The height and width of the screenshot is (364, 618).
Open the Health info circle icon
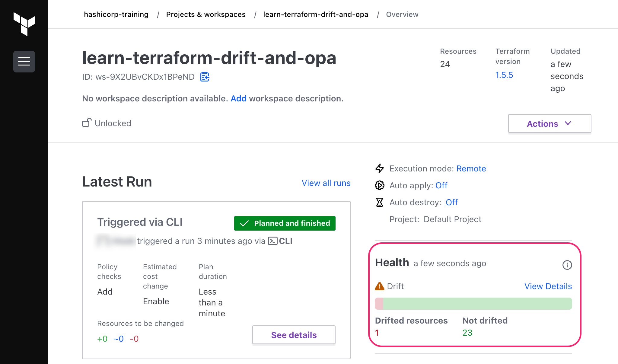click(567, 265)
